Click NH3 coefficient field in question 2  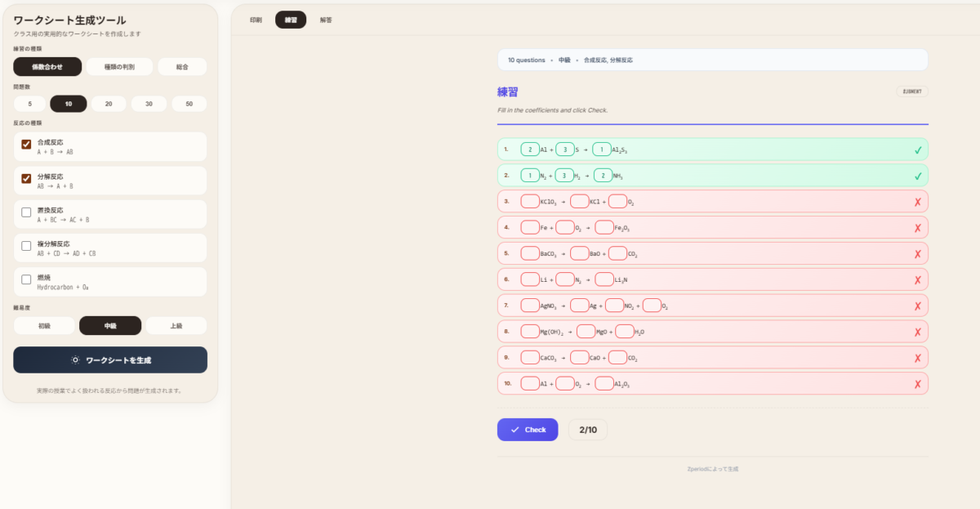coord(604,176)
